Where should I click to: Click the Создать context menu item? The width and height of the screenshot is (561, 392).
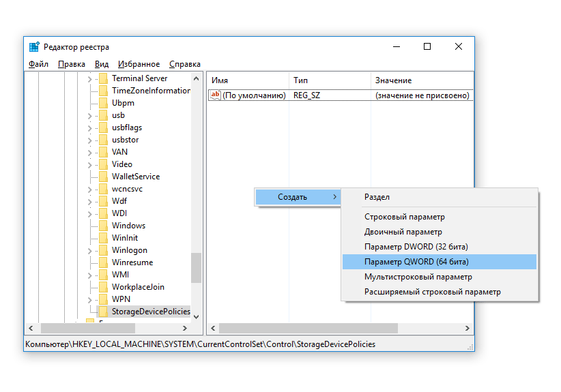(292, 197)
